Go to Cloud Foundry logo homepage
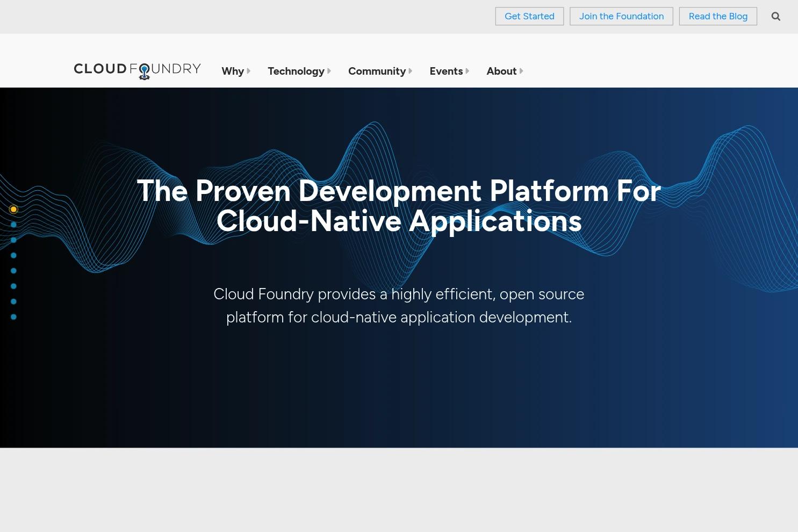 pyautogui.click(x=138, y=71)
